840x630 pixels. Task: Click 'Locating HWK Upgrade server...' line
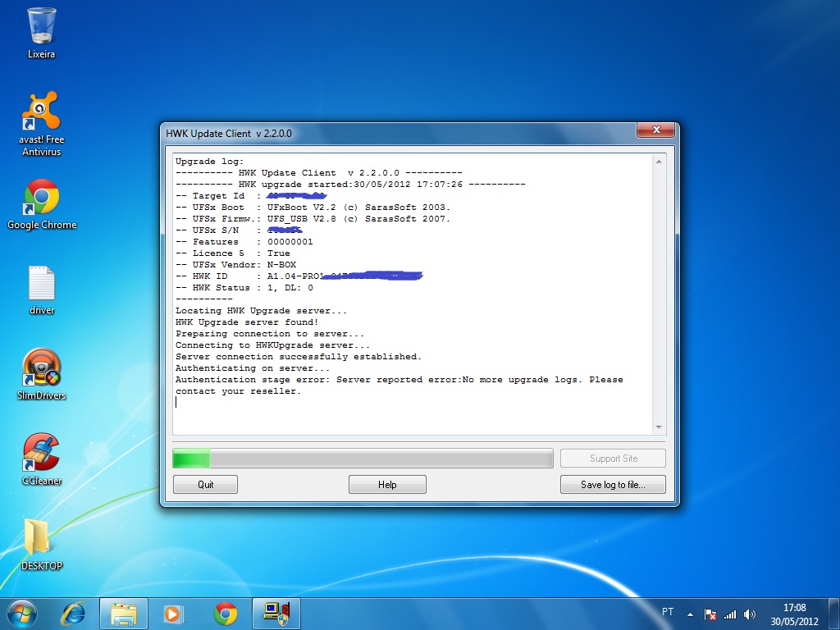coord(262,311)
